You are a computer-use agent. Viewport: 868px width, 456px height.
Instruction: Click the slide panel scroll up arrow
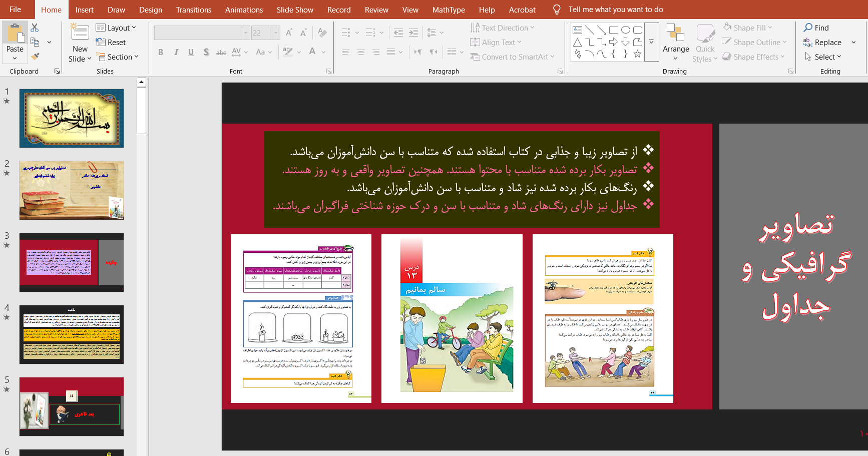(x=141, y=82)
